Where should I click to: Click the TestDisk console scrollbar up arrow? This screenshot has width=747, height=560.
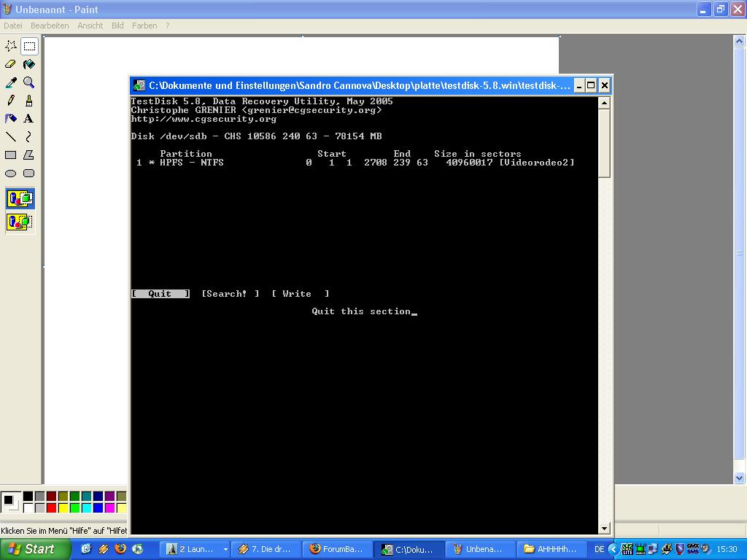(x=604, y=103)
